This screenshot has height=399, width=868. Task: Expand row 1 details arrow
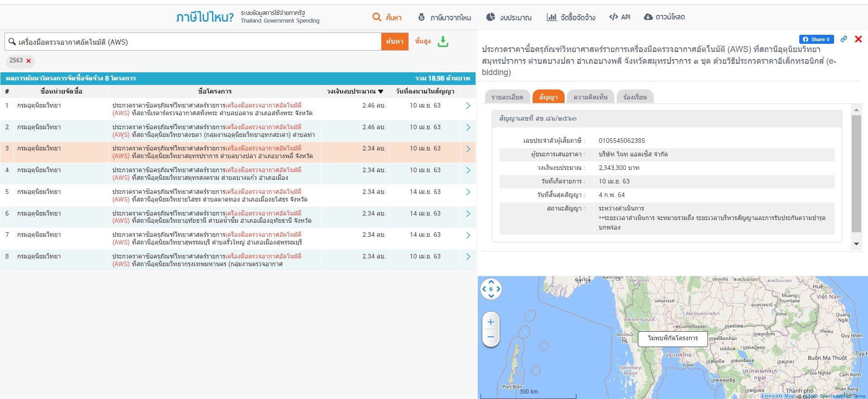click(x=468, y=106)
